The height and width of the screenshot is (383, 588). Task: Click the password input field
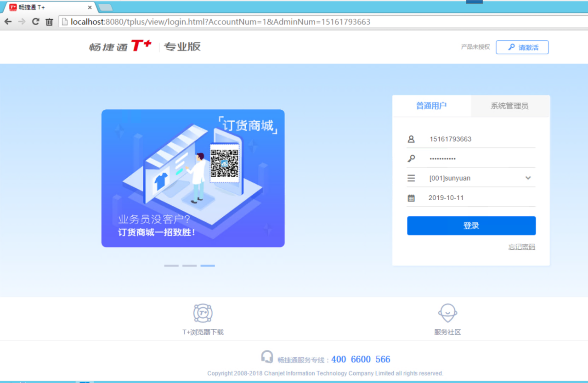[471, 158]
